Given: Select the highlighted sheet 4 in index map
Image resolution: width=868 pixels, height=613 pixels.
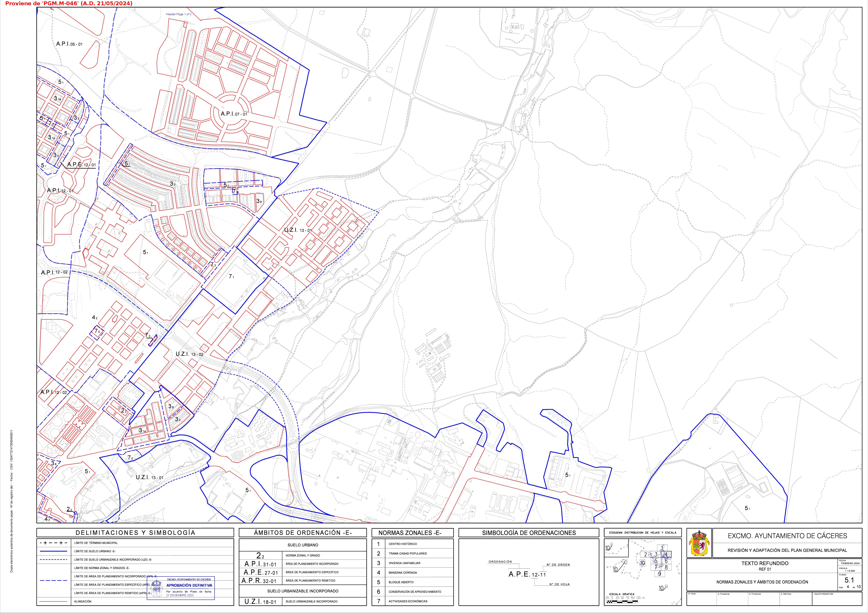Looking at the screenshot, I should [x=666, y=554].
